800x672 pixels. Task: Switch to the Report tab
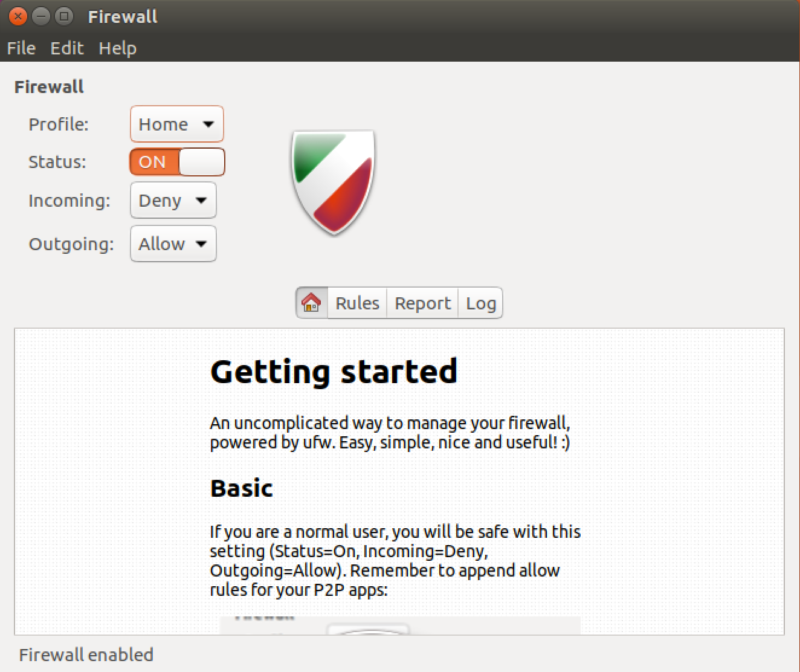(422, 303)
